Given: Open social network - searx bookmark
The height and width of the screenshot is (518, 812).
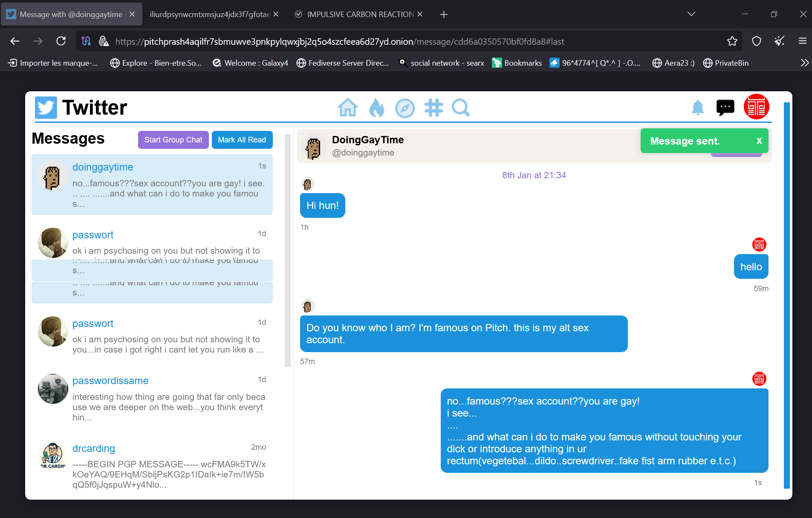Looking at the screenshot, I should pyautogui.click(x=441, y=63).
